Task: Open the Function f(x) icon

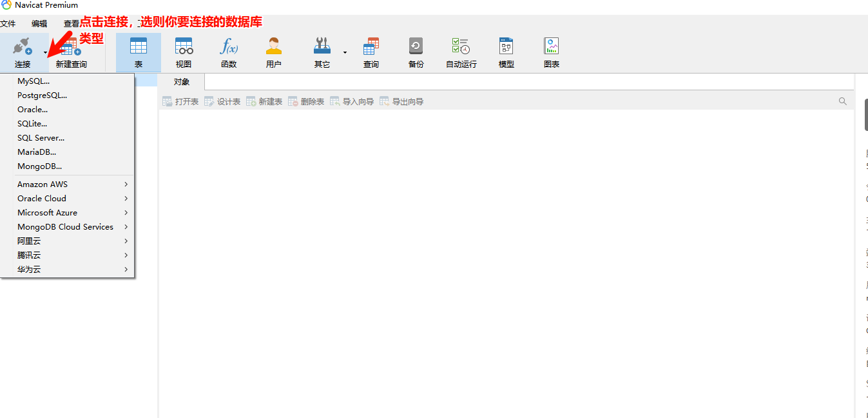Action: coord(229,46)
